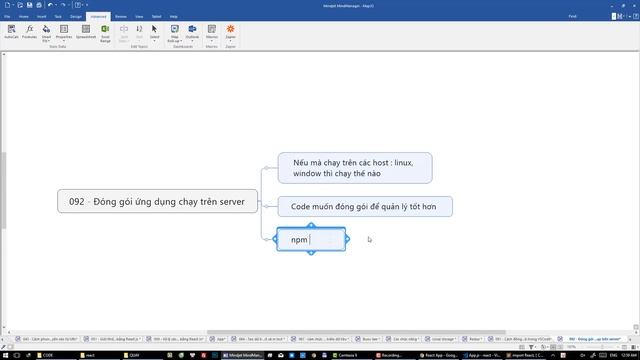The height and width of the screenshot is (360, 640).
Task: Open the Windows Start menu
Action: click(5, 356)
